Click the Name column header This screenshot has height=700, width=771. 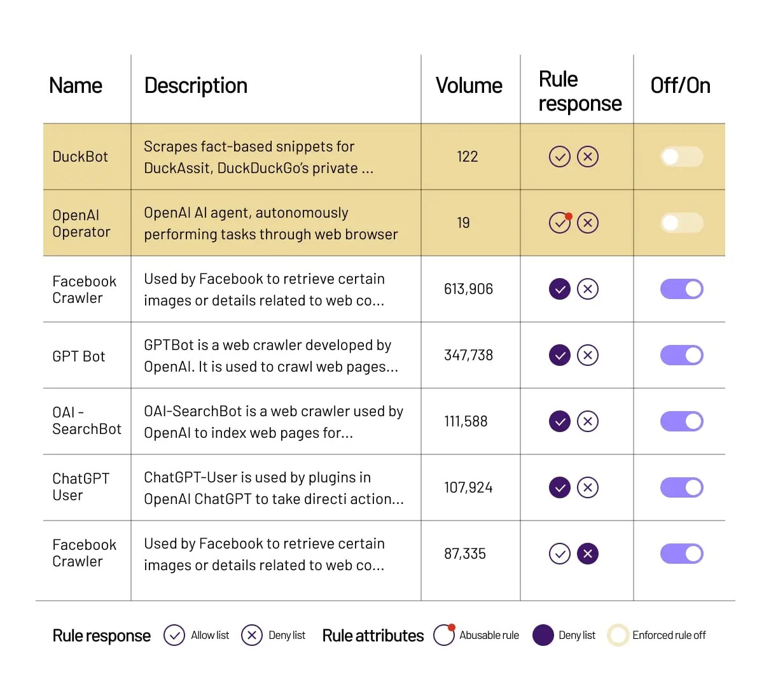pos(76,85)
